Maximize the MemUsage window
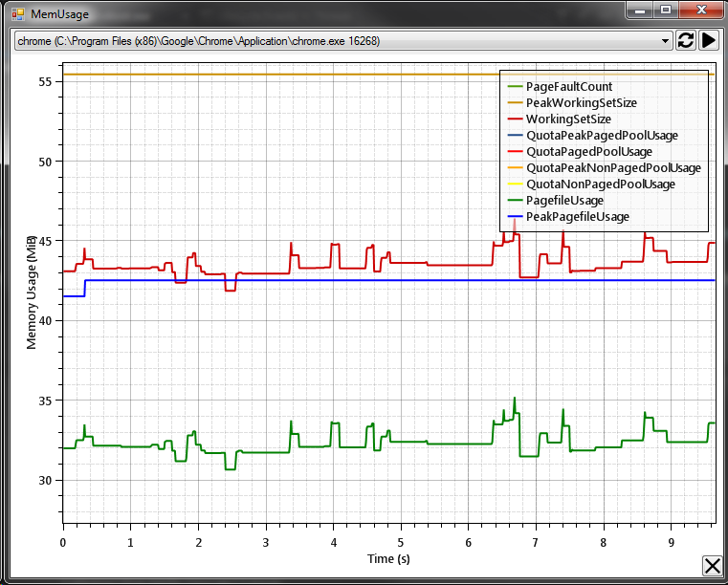Image resolution: width=728 pixels, height=585 pixels. [x=666, y=11]
